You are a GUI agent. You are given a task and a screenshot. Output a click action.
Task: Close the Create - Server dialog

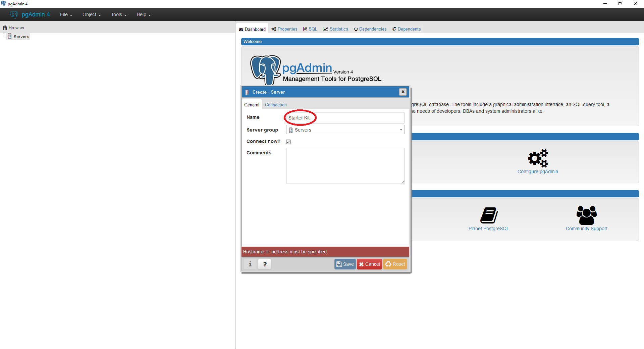coord(403,92)
